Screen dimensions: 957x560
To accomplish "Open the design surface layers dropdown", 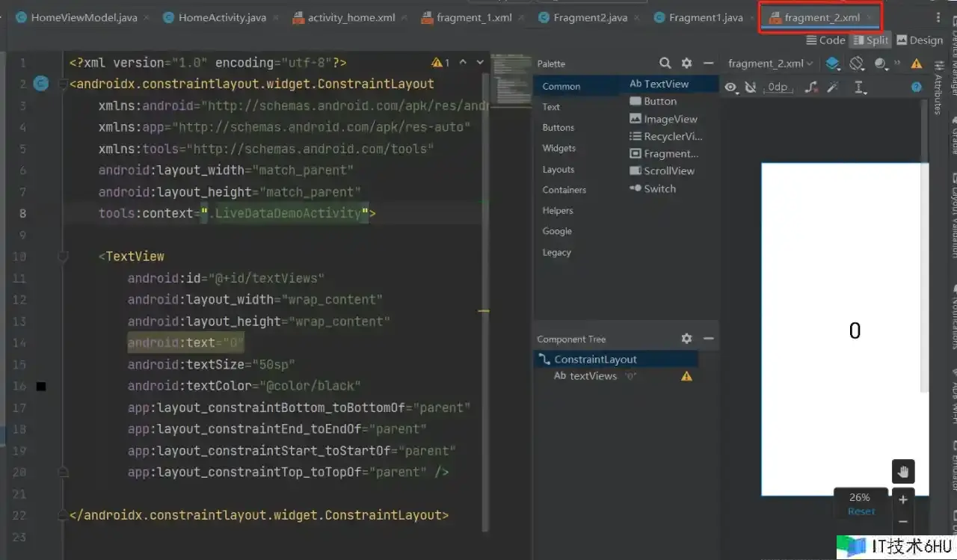I will tap(833, 64).
